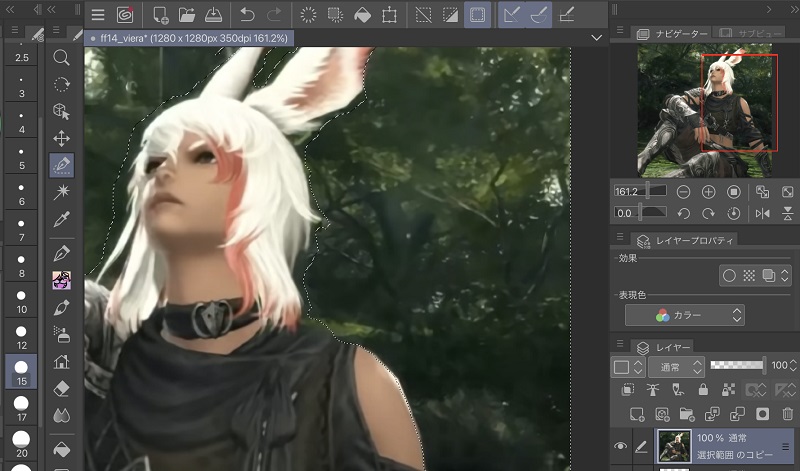Open the layer color palette dropdown
Image resolution: width=800 pixels, height=471 pixels.
(x=629, y=366)
